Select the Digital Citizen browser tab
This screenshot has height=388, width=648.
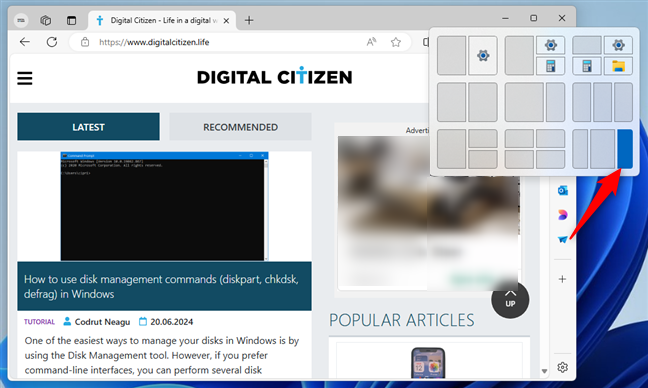click(162, 20)
